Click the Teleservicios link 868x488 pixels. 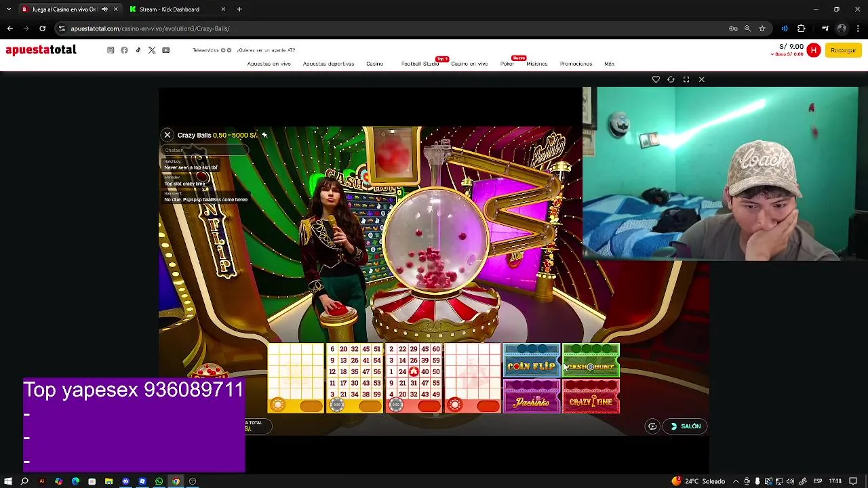pyautogui.click(x=206, y=50)
